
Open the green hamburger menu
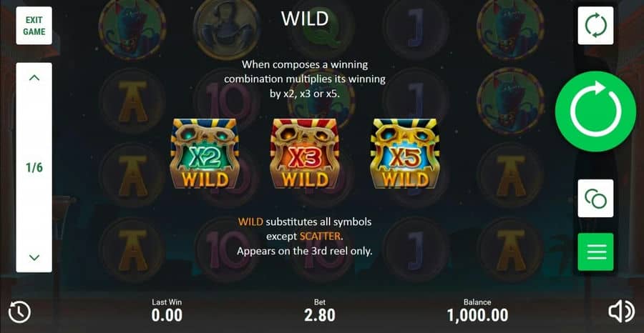click(595, 252)
